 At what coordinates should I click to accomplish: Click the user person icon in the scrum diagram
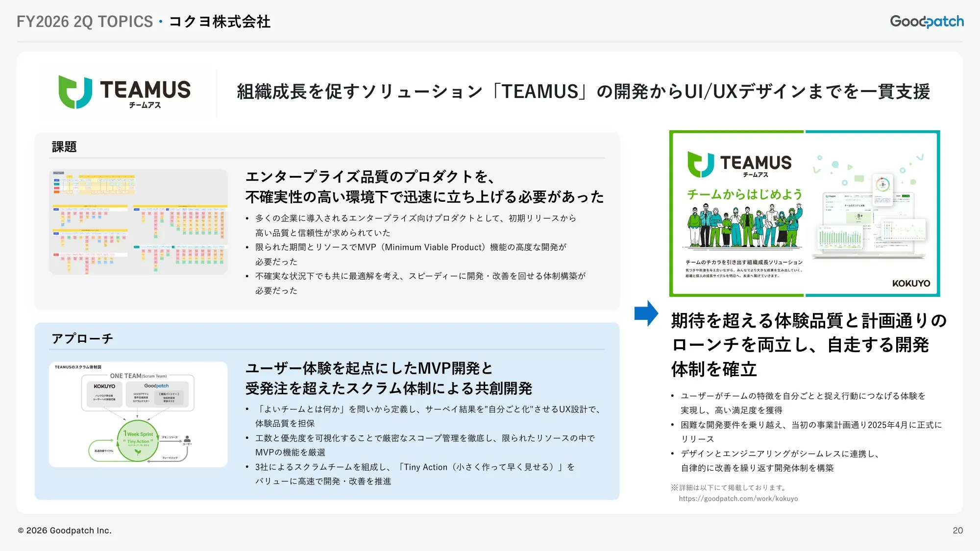[187, 439]
